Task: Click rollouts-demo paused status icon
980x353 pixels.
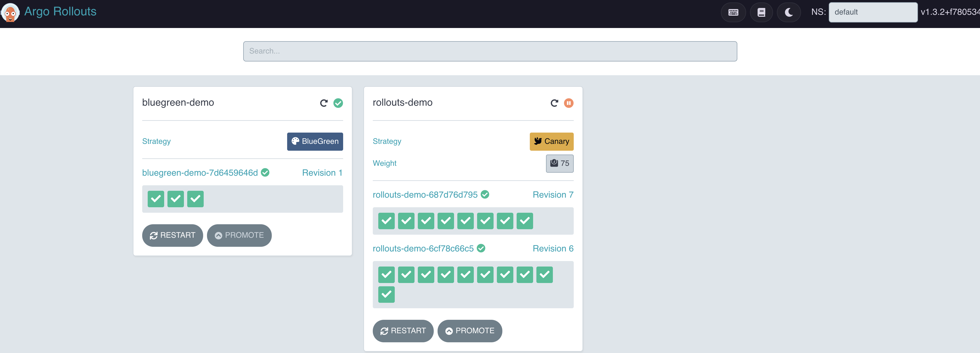Action: (x=569, y=103)
